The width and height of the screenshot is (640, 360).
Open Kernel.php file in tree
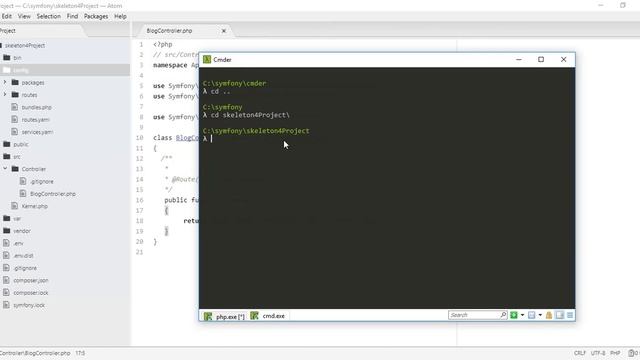35,206
